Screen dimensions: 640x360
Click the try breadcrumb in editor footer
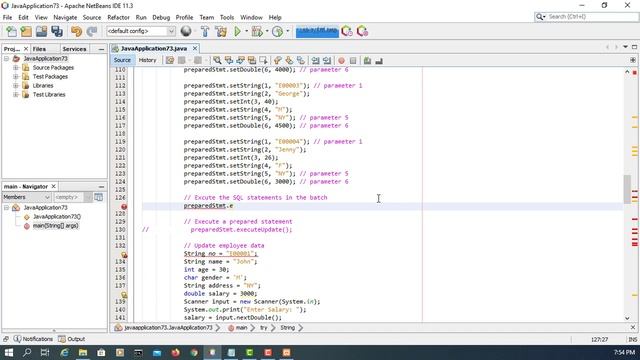264,328
